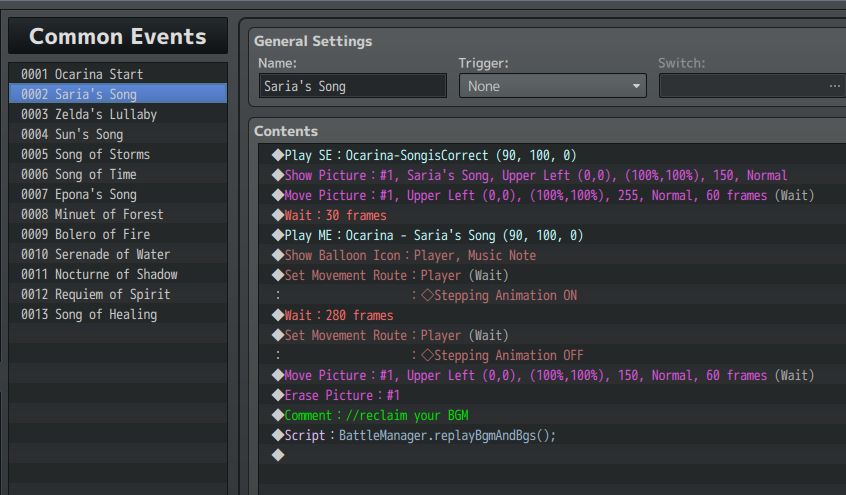Select the Play SE Ocarina-SongisCorrect command
Image resolution: width=846 pixels, height=495 pixels.
(x=552, y=155)
